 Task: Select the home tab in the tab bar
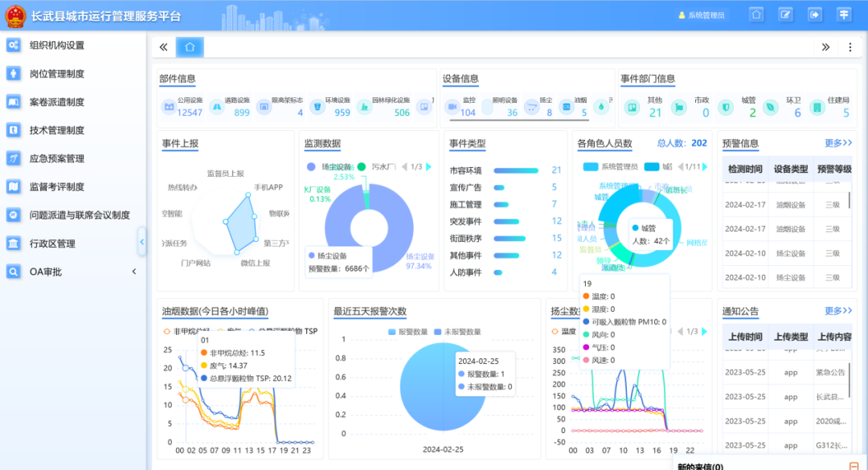pos(190,47)
